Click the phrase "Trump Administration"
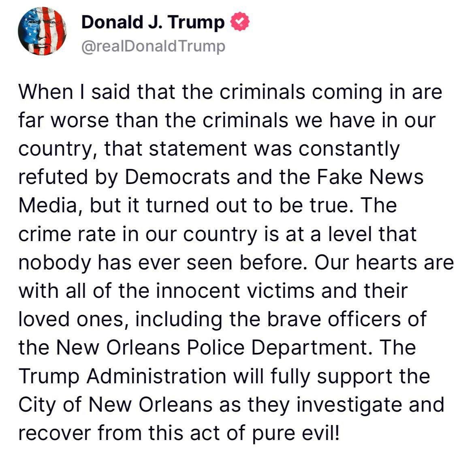The height and width of the screenshot is (453, 476). [122, 376]
